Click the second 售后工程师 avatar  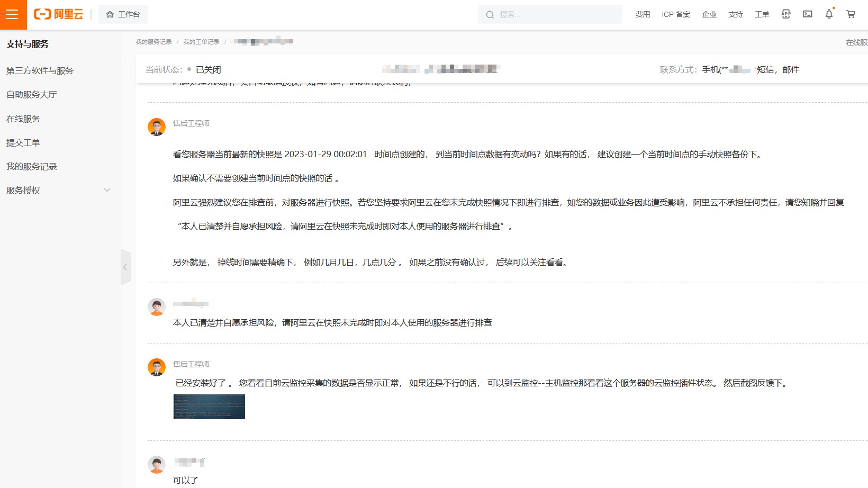coord(157,367)
